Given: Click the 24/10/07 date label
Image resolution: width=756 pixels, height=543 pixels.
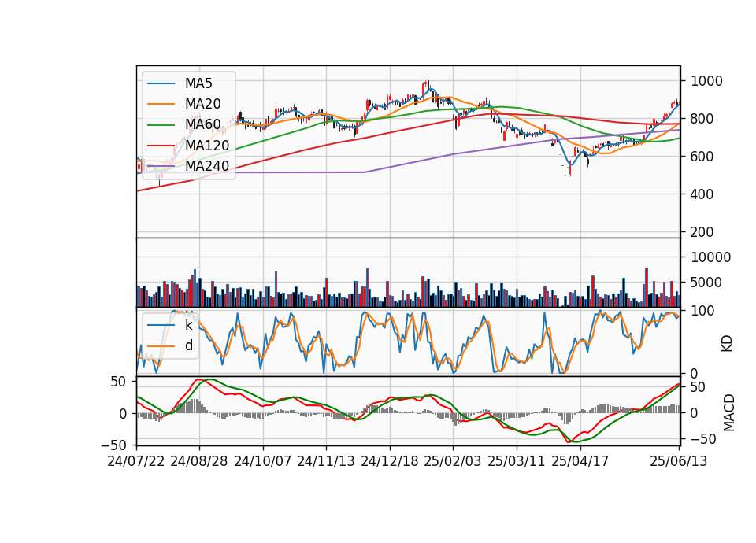Looking at the screenshot, I should pyautogui.click(x=263, y=461).
